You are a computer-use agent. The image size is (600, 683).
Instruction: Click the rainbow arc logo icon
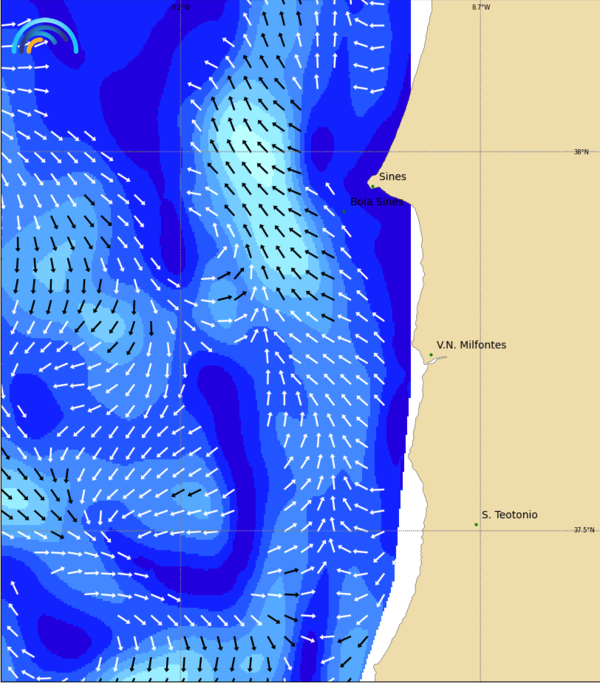(x=44, y=36)
